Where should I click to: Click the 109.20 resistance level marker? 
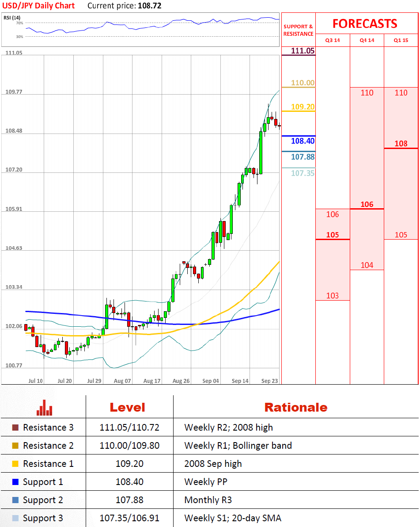point(303,107)
